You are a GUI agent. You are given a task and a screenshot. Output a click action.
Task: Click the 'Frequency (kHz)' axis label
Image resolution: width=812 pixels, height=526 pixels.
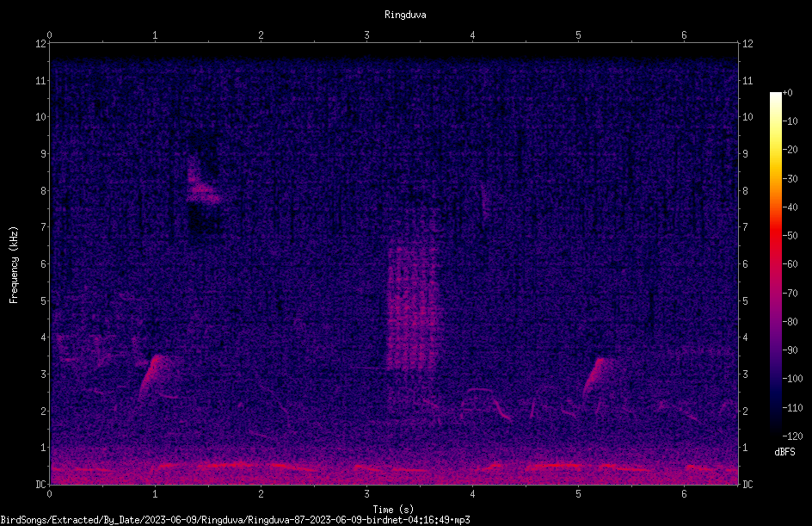pos(14,265)
